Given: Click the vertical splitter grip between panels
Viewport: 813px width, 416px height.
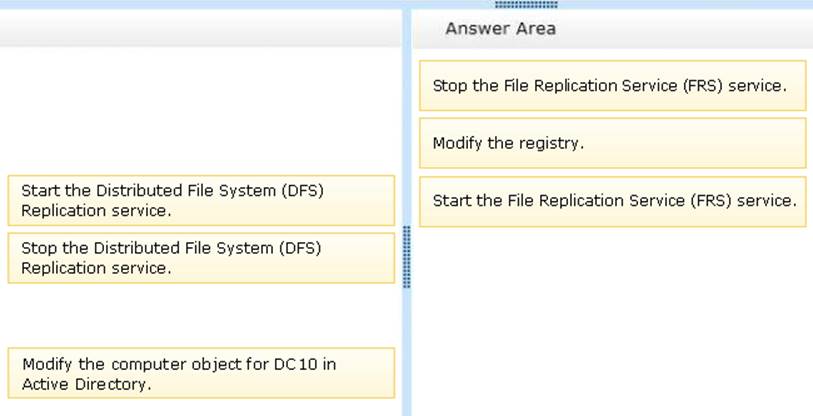Looking at the screenshot, I should point(406,257).
